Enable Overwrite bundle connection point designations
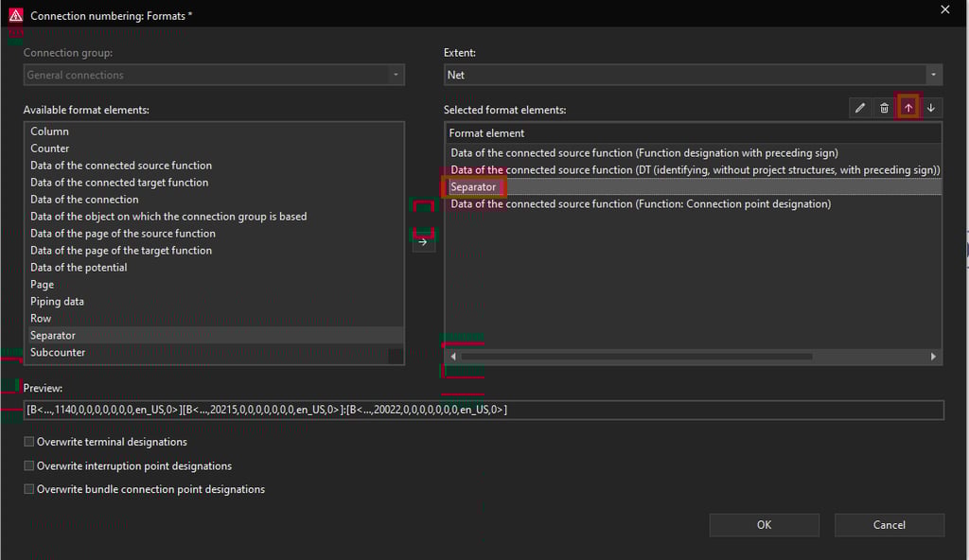 [x=29, y=489]
